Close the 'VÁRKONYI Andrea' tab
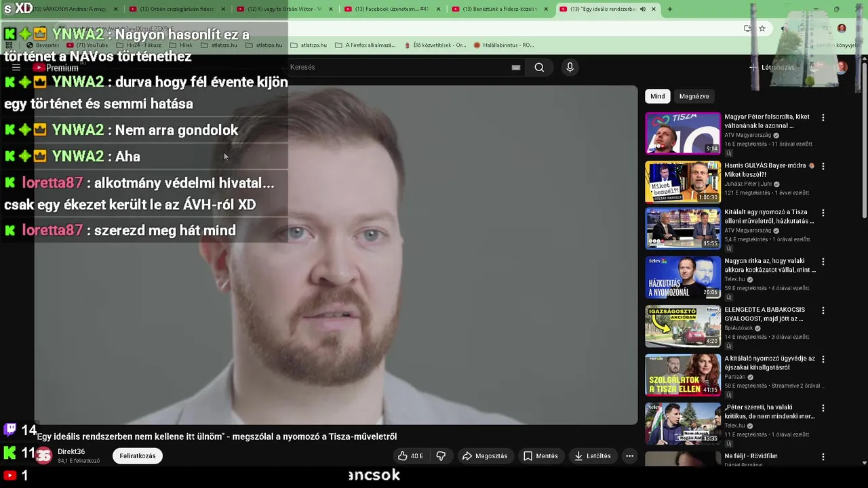The height and width of the screenshot is (488, 868). point(116,9)
